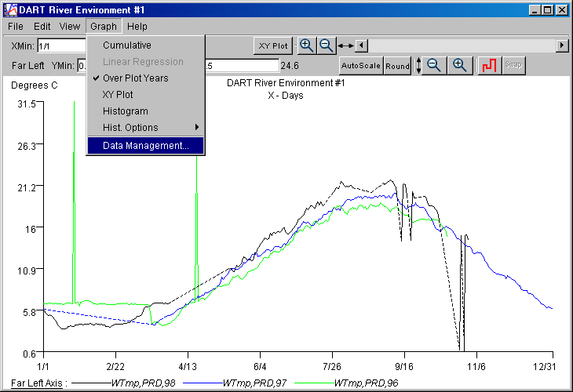Click the red step-plot icon
The width and height of the screenshot is (573, 392).
490,66
